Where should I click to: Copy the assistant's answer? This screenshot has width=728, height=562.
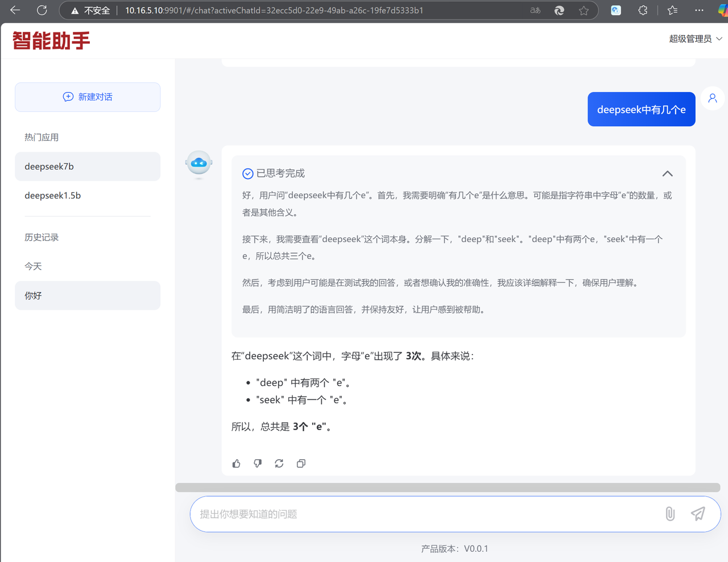[x=301, y=464]
